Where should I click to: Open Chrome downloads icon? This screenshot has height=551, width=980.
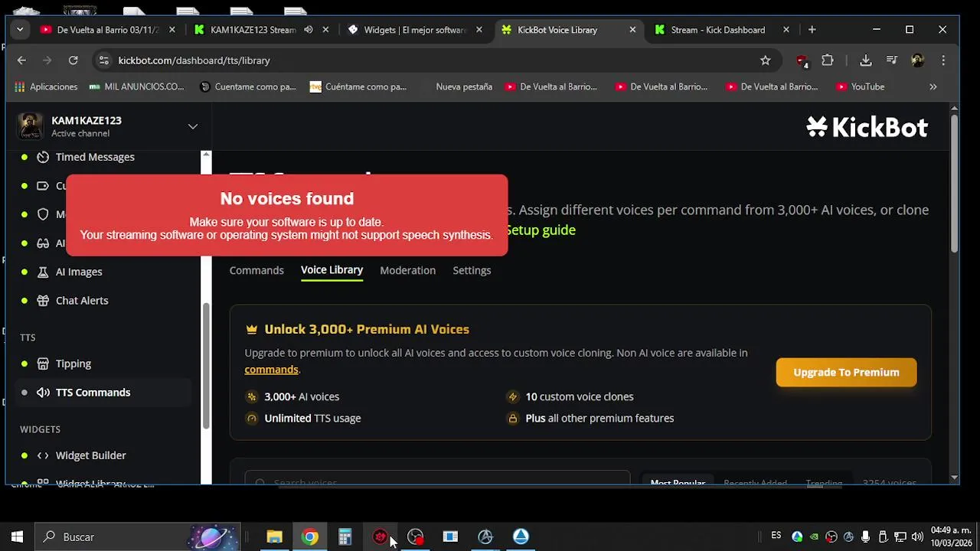pos(866,60)
